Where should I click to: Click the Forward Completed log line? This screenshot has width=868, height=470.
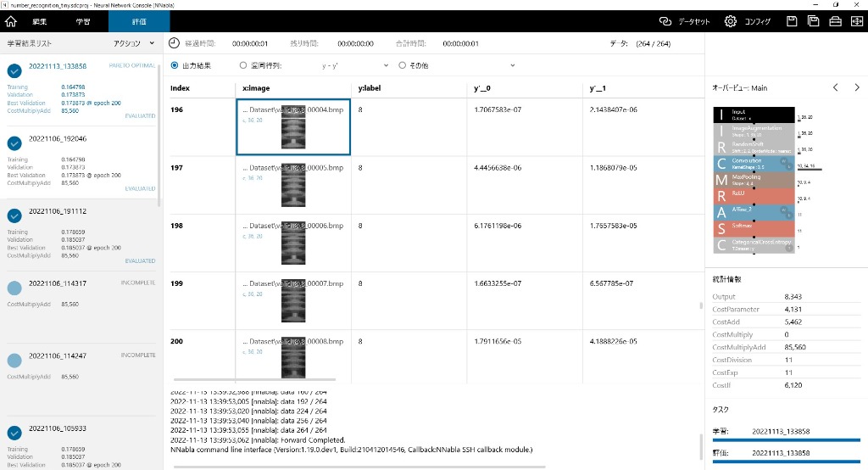258,440
